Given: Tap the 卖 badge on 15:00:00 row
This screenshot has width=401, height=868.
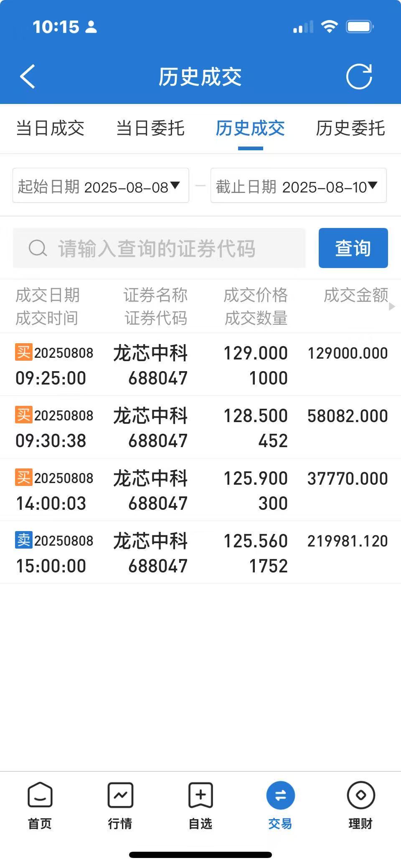Looking at the screenshot, I should coord(24,540).
